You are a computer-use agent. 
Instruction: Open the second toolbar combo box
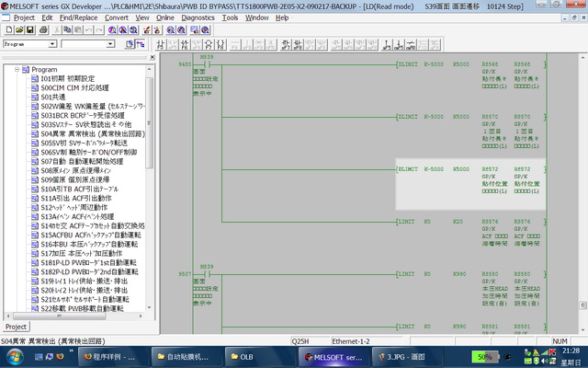tap(108, 43)
